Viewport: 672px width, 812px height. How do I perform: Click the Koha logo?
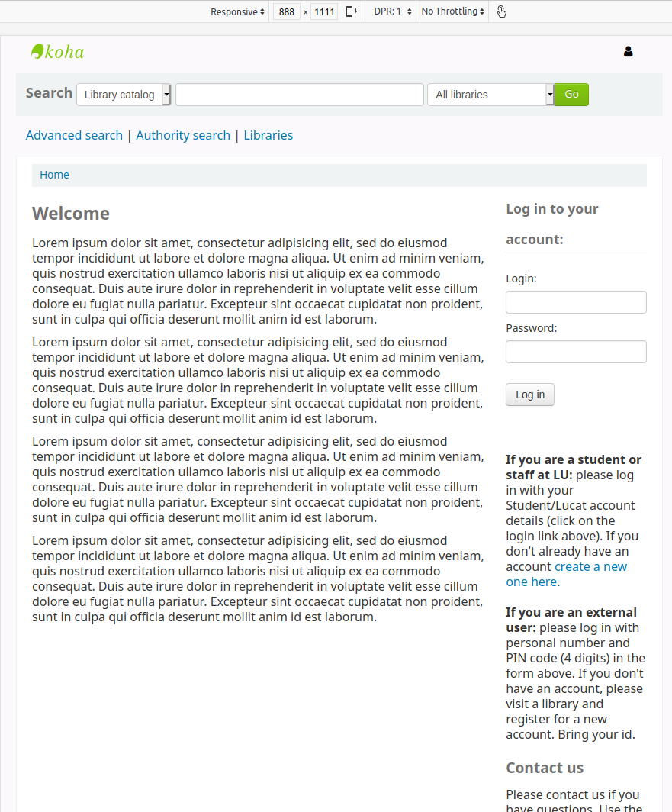58,52
